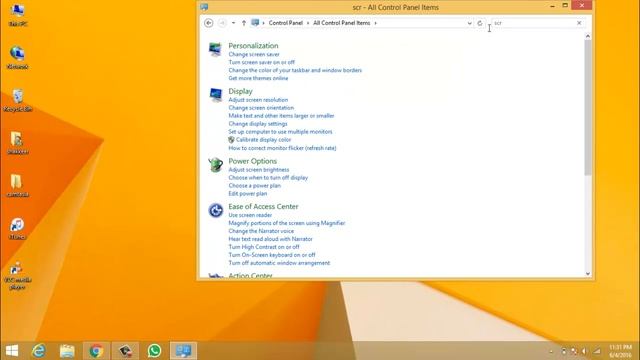Open recent locations dropdown arrow
The image size is (640, 360).
click(233, 23)
